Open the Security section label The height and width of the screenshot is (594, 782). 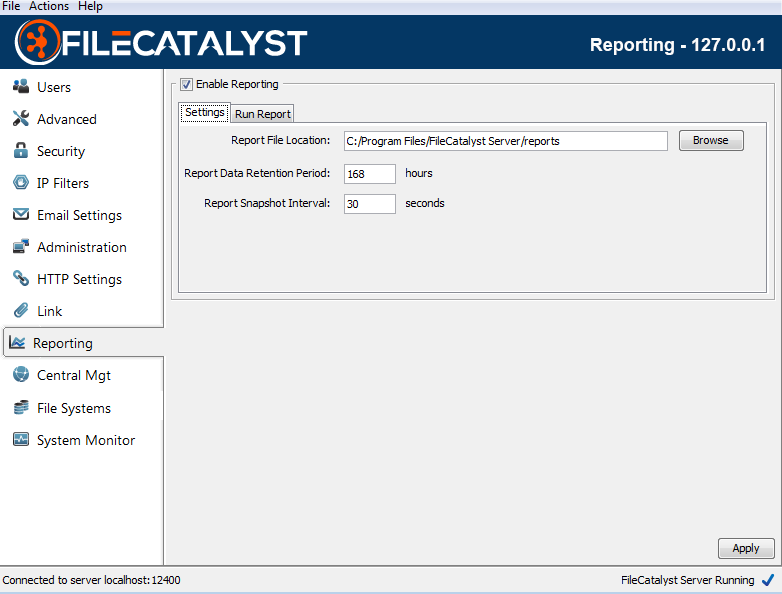pos(61,151)
